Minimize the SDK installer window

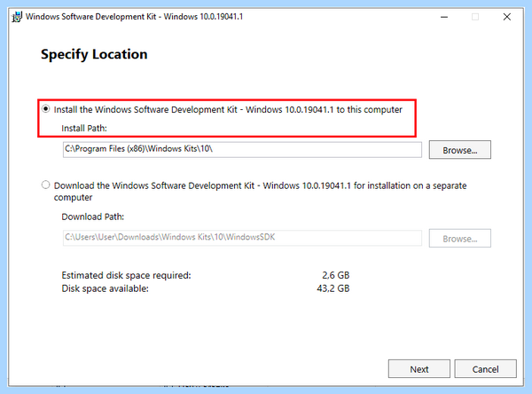444,17
